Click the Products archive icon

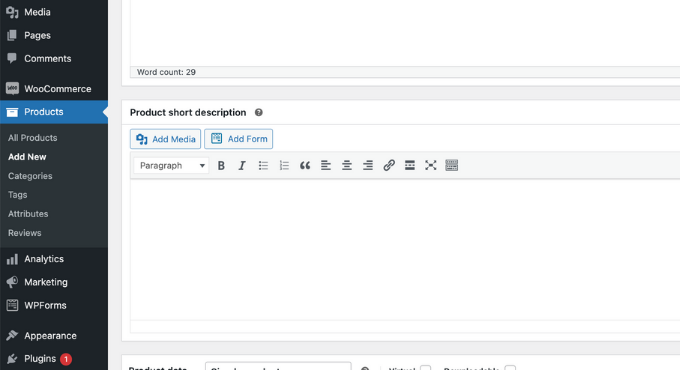(x=12, y=112)
